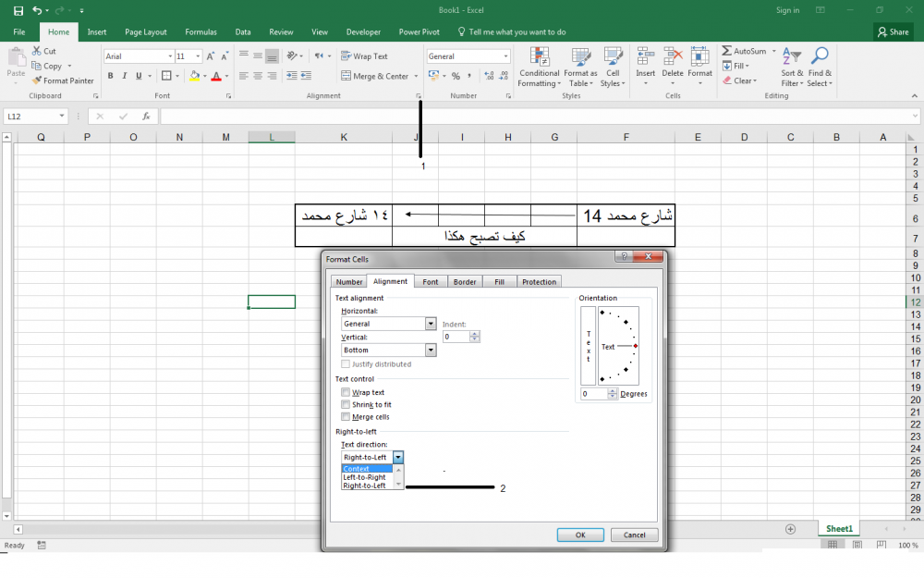Screen dimensions: 924x578
Task: Expand the Name Box dropdown
Action: click(62, 117)
